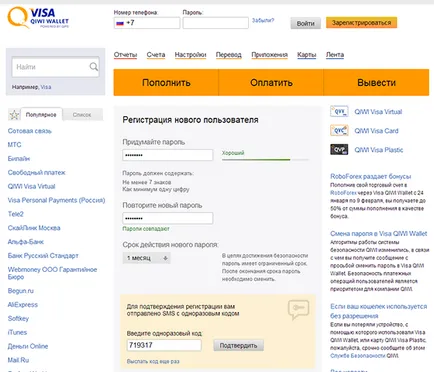The width and height of the screenshot is (434, 372).
Task: Focus the header Пароль input field
Action: point(215,23)
